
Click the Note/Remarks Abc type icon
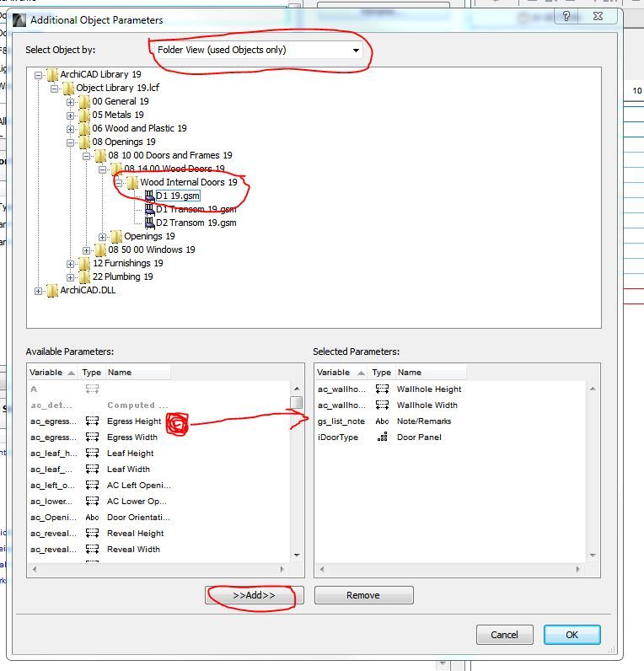click(382, 421)
